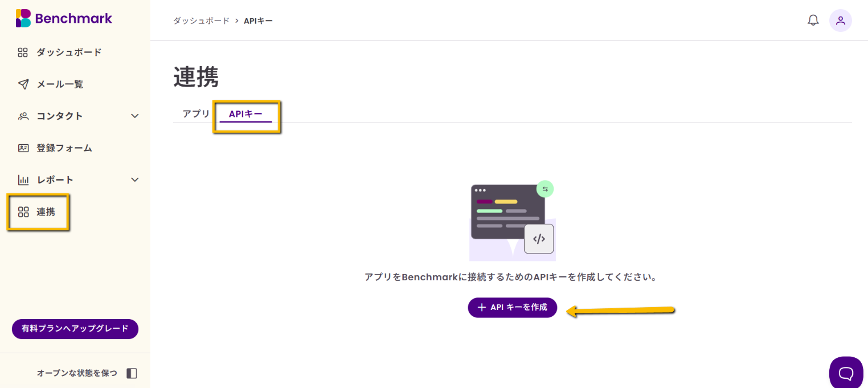Toggle the sidebar panel collapse icon
The image size is (868, 388).
click(132, 373)
